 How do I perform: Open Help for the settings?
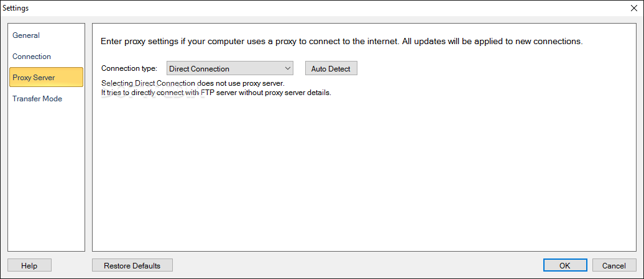(x=29, y=266)
